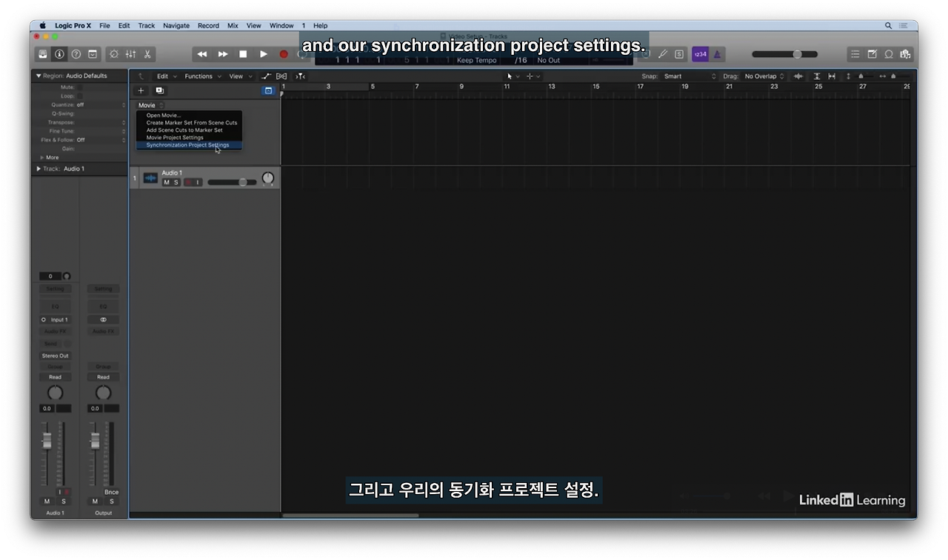Toggle the Inspector info button
The width and height of the screenshot is (948, 560).
[59, 54]
